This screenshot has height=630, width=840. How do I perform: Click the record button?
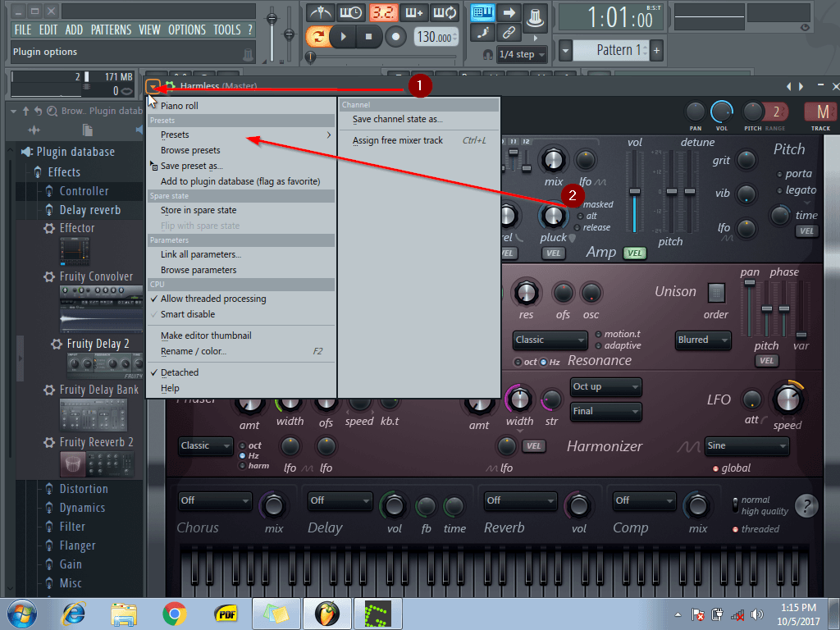coord(396,36)
